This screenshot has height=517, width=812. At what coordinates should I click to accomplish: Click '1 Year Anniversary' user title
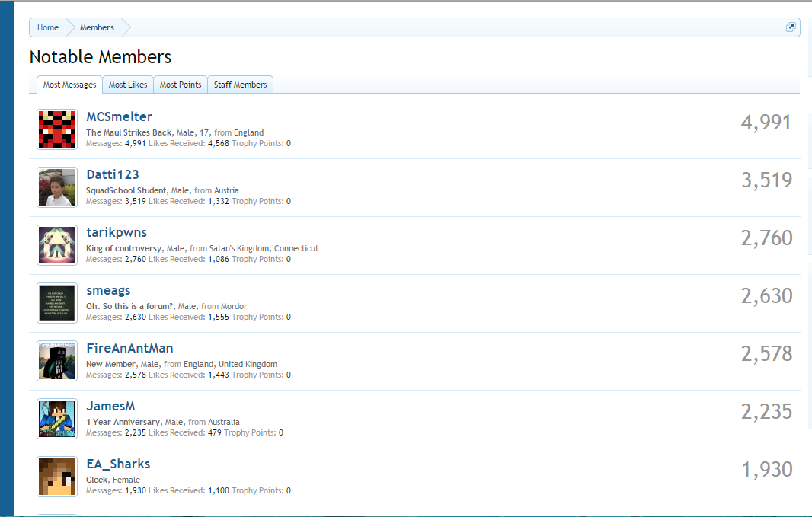point(123,423)
